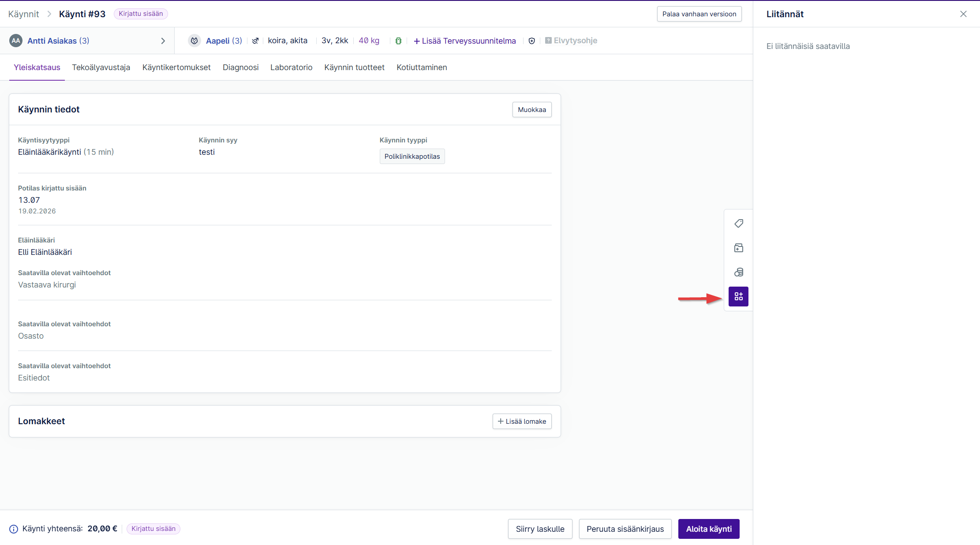Click Kirjattu sisään badge in footer
The width and height of the screenshot is (980, 545).
(153, 529)
